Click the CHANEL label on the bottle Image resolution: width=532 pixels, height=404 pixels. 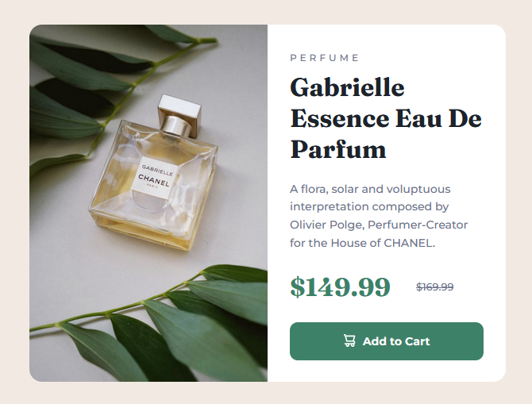[153, 180]
